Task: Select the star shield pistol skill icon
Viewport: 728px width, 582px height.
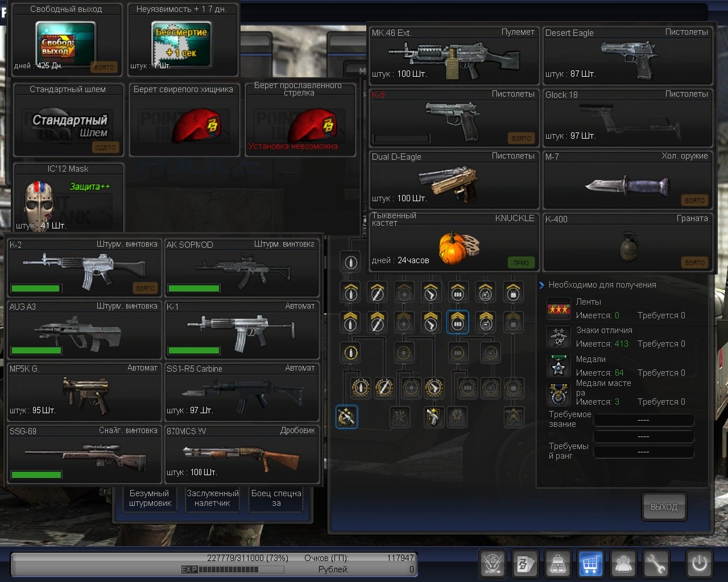Action: (x=434, y=417)
